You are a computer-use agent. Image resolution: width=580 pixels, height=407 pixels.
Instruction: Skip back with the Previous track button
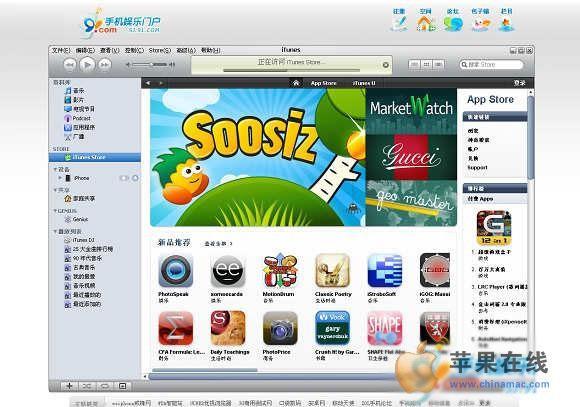tap(70, 65)
